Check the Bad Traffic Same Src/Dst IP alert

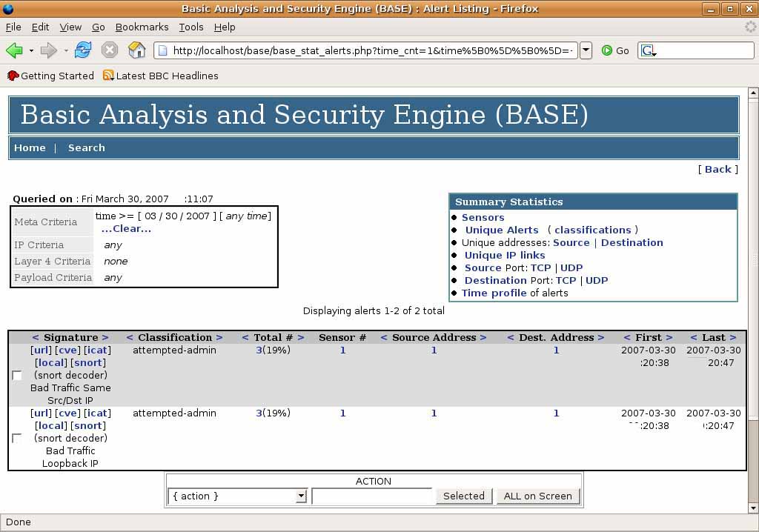coord(17,375)
